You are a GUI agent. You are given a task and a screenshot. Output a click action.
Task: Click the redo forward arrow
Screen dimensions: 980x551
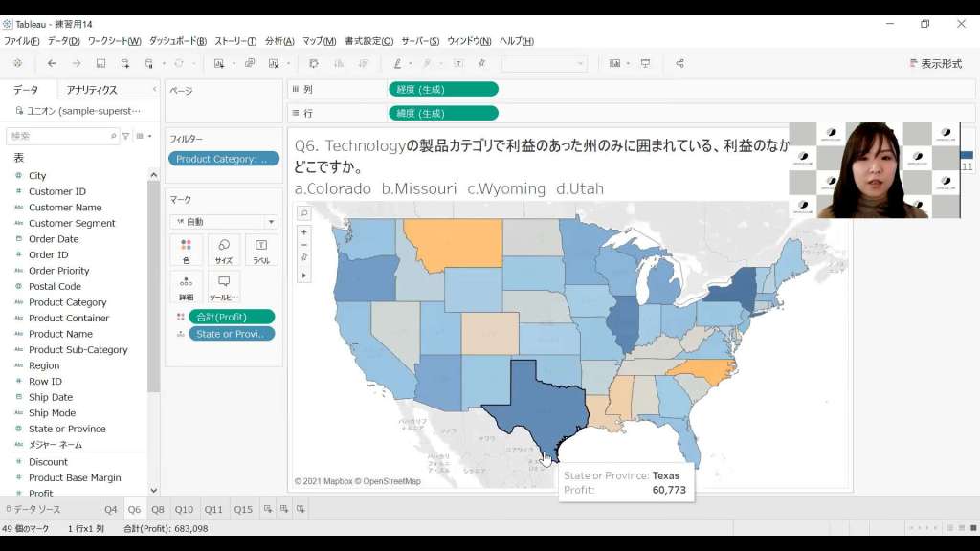point(77,63)
